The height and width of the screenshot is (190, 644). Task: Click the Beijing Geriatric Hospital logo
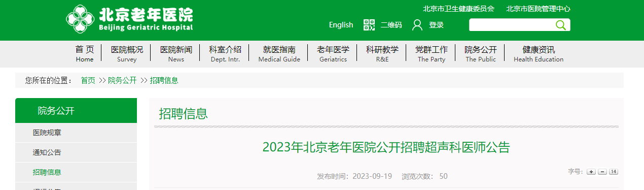point(129,19)
